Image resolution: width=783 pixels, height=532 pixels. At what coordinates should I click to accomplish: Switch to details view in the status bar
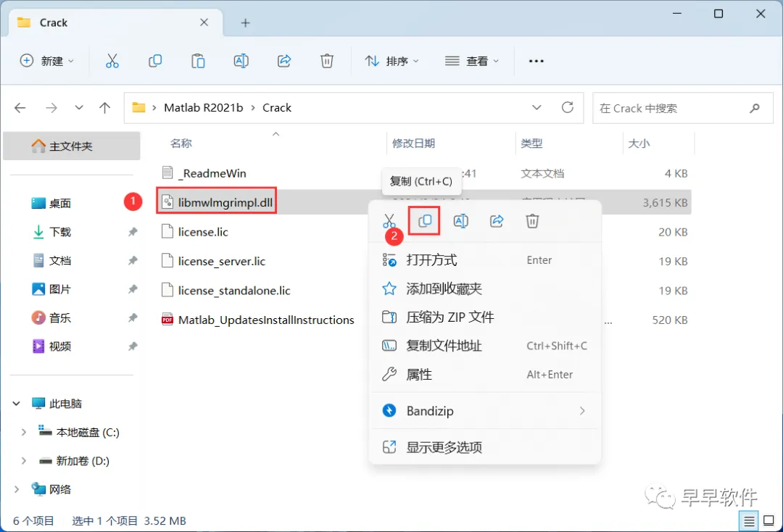749,522
